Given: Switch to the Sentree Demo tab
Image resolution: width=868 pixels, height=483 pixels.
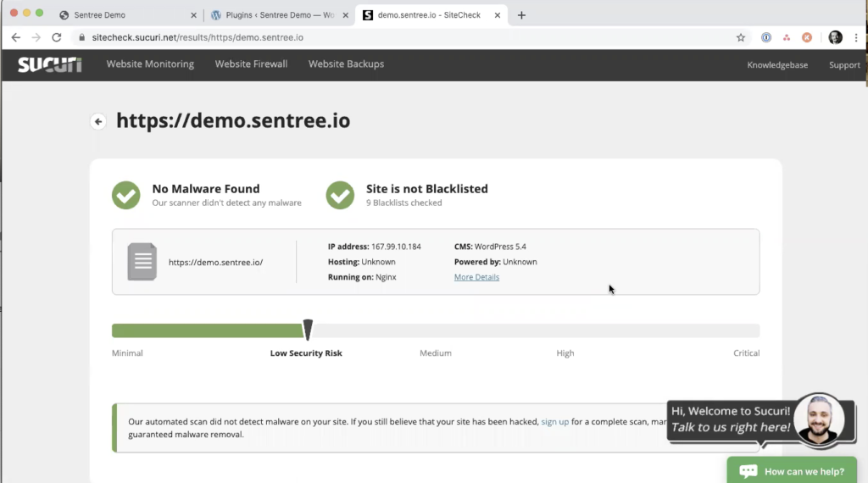Looking at the screenshot, I should pyautogui.click(x=119, y=15).
